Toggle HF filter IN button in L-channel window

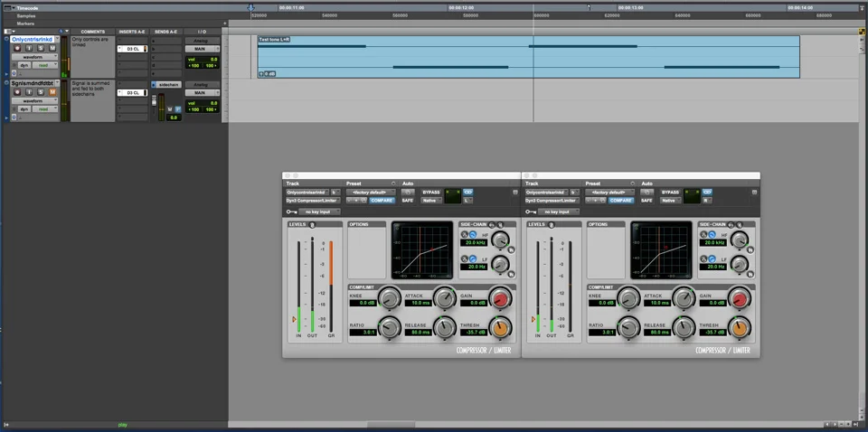[511, 250]
